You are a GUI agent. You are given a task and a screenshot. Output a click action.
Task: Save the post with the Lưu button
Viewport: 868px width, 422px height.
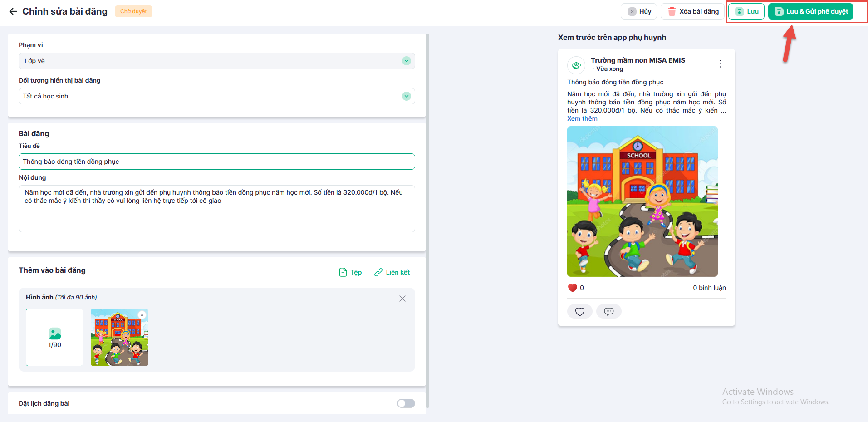point(747,11)
